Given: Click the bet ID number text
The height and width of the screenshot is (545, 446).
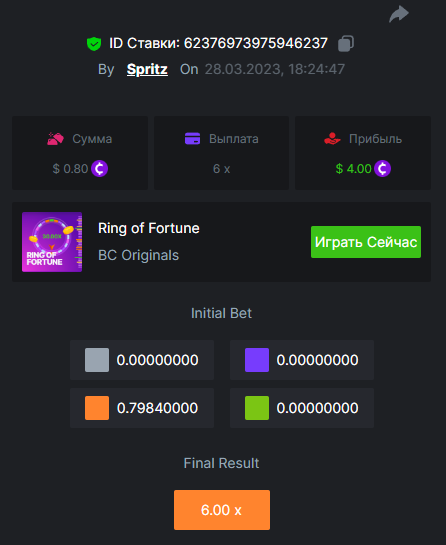Looking at the screenshot, I should pos(256,43).
